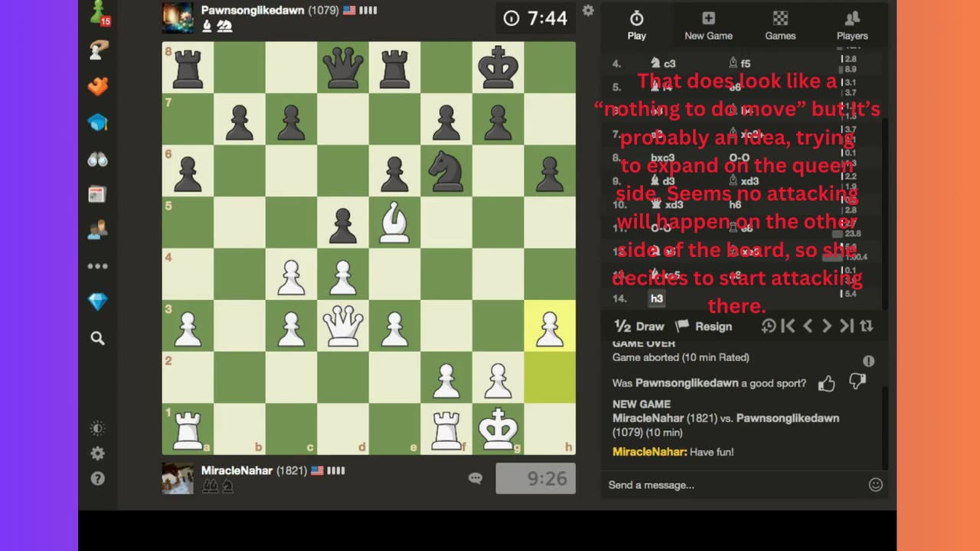Viewport: 980px width, 551px height.
Task: Open the More three-dots menu
Action: tap(98, 266)
